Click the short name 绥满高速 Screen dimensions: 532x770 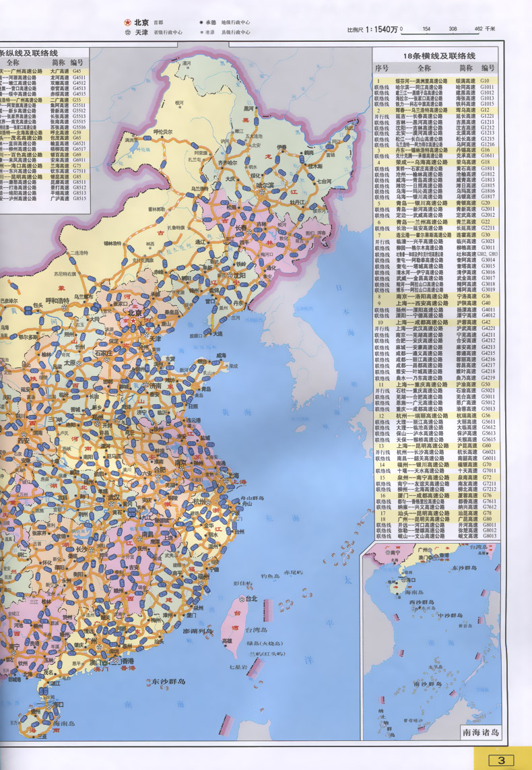(465, 81)
